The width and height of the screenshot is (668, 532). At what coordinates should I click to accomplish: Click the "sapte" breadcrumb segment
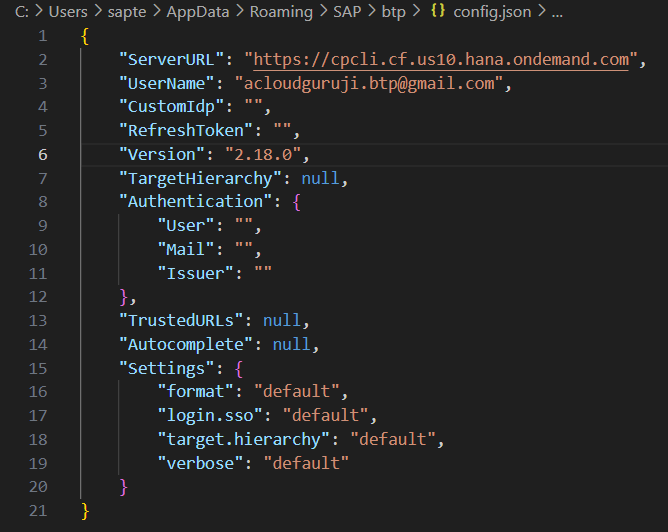point(126,13)
